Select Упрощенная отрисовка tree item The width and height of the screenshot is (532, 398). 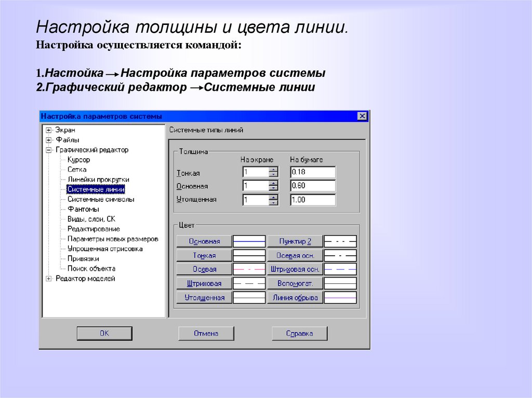click(105, 249)
